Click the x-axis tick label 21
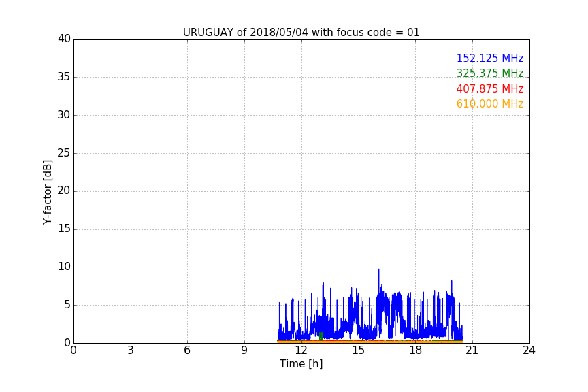This screenshot has width=588, height=392. [472, 350]
